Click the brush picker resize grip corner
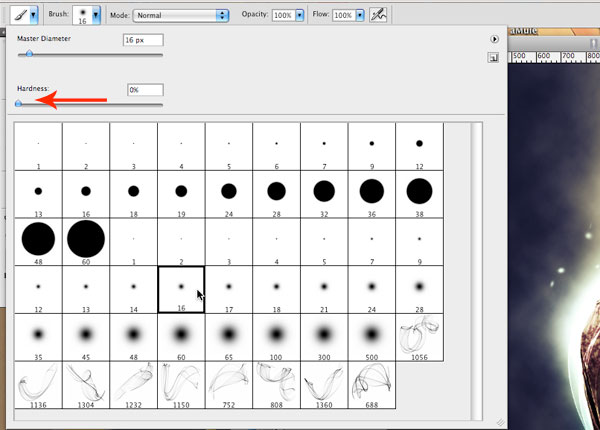 [500, 422]
